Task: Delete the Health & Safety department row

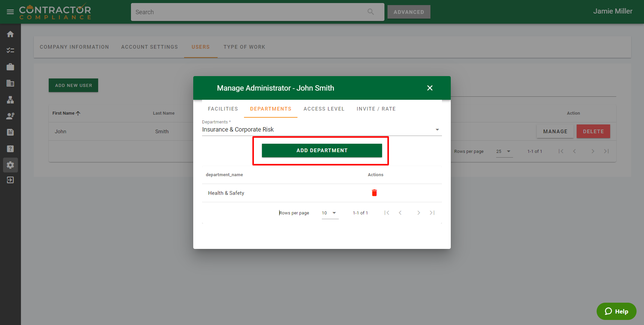Action: coord(374,193)
